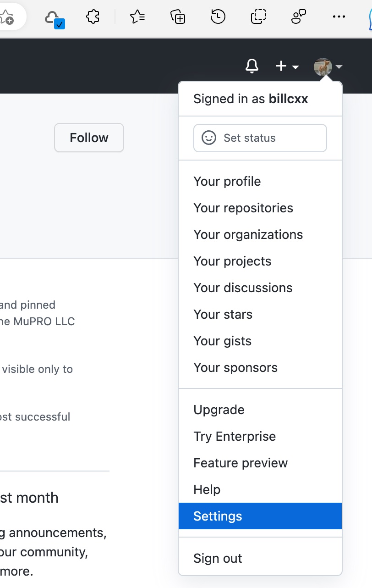The height and width of the screenshot is (588, 372).
Task: Add this page to favorites star
Action: pyautogui.click(x=6, y=17)
